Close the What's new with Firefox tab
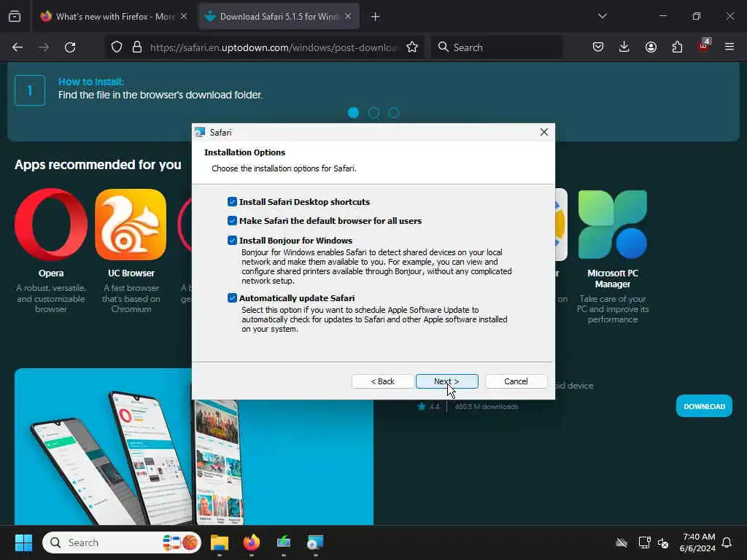 tap(184, 17)
